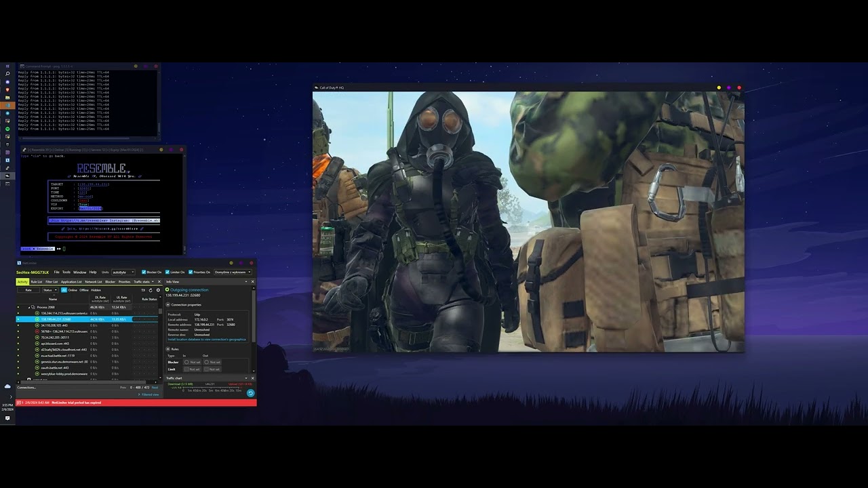Click the icon beside 34.110.208.105 row
868x488 pixels.
[37, 325]
